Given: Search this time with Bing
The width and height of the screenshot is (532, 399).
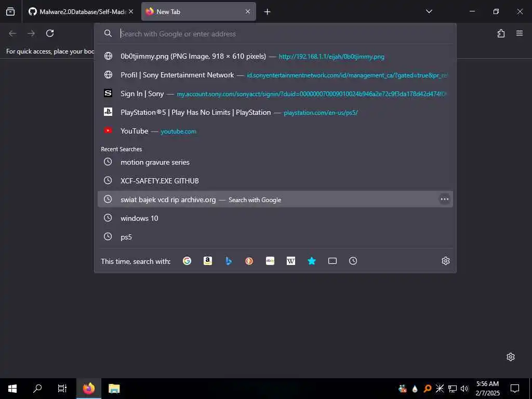Looking at the screenshot, I should pyautogui.click(x=229, y=261).
